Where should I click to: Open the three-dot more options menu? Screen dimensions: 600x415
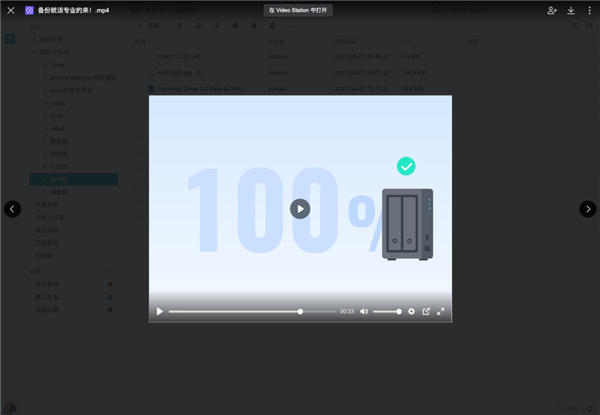pos(589,10)
